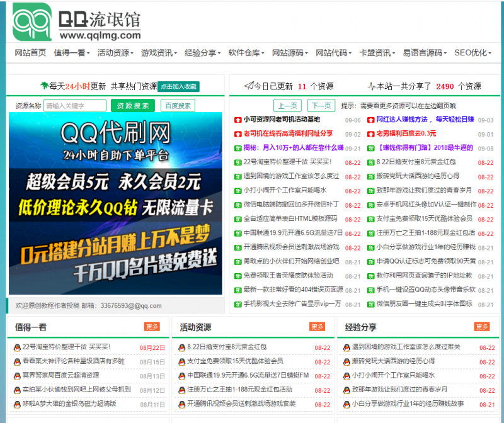The height and width of the screenshot is (423, 504).
Task: Click the pulse icon near 本站一共分享了
Action: (x=372, y=86)
